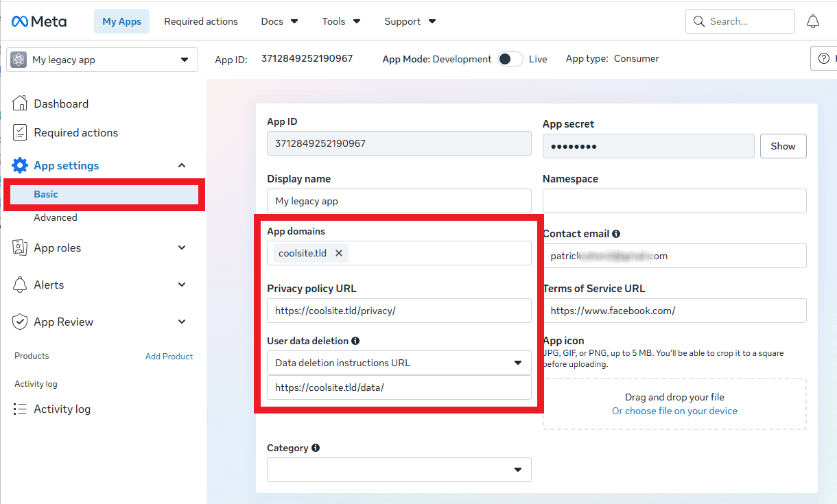837x504 pixels.
Task: Open Activity log item in sidebar
Action: tap(62, 409)
